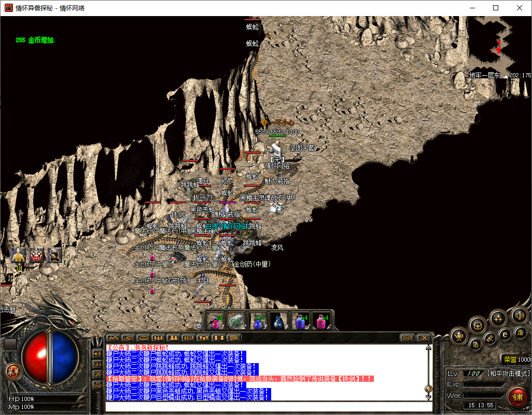
Task: Click the two linked figures toolbar button
Action: (x=218, y=338)
